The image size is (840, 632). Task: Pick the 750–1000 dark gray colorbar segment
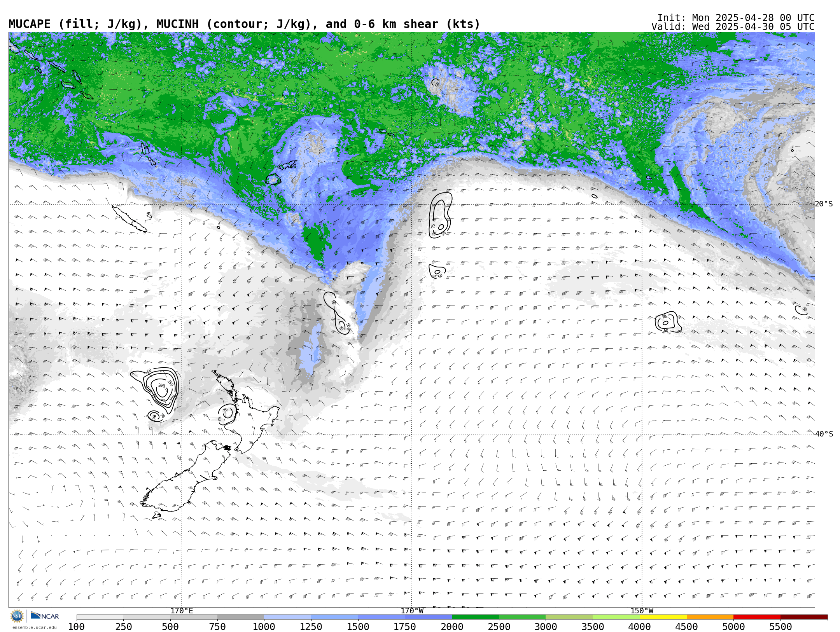241,617
